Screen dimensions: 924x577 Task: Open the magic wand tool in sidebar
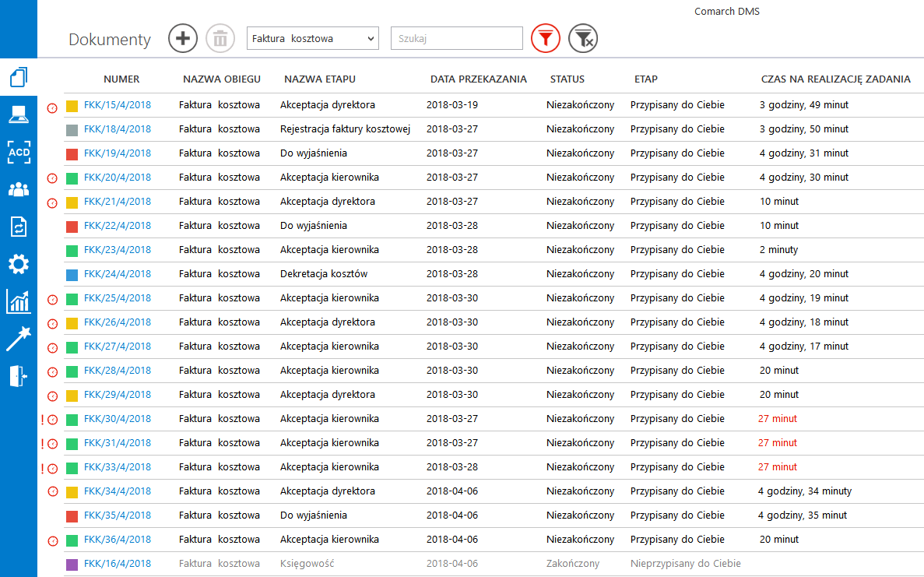click(18, 339)
